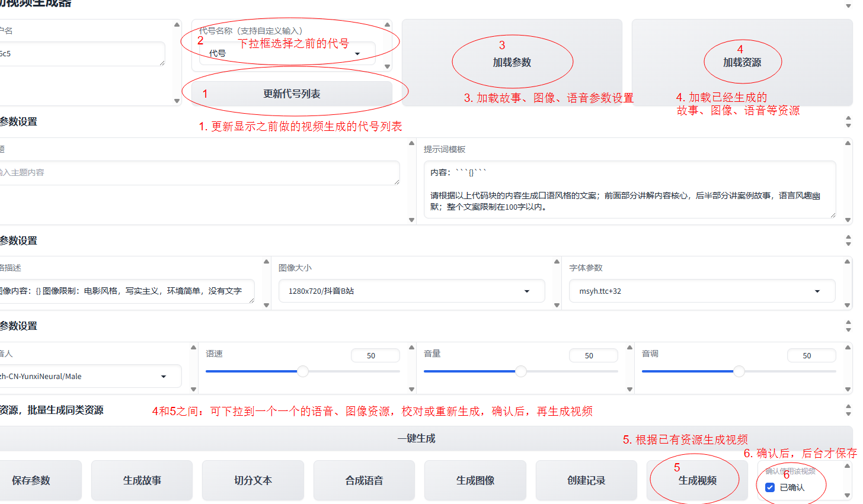863x504 pixels.
Task: Click the 语速 number box showing 50
Action: (x=375, y=355)
